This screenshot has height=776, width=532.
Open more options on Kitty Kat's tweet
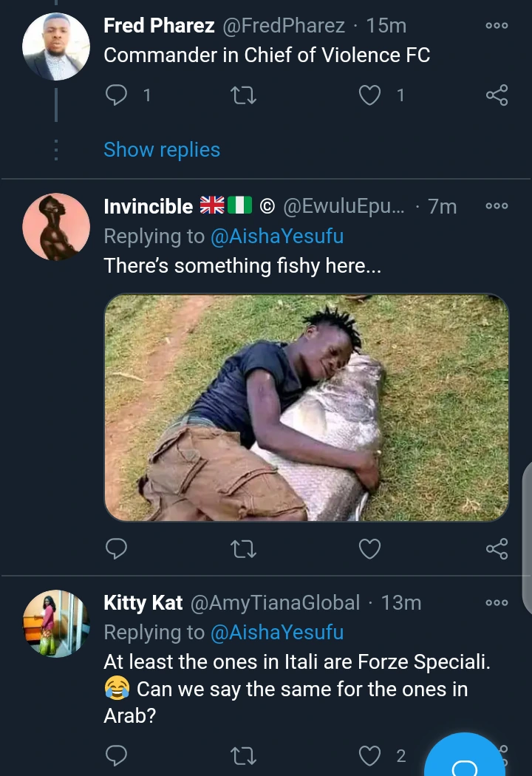tap(497, 603)
